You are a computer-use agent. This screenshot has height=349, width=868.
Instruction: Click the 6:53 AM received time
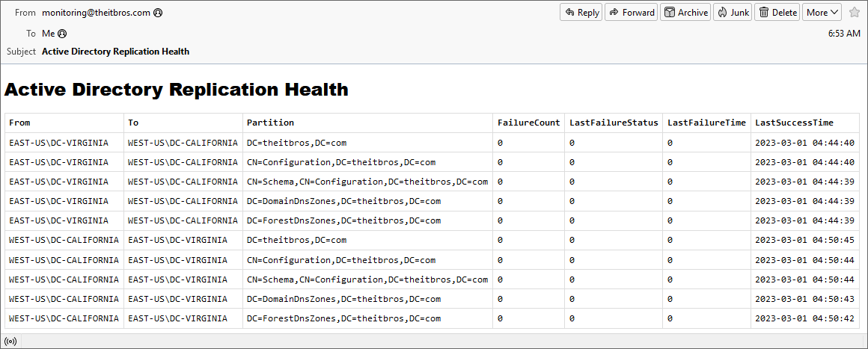coord(844,34)
